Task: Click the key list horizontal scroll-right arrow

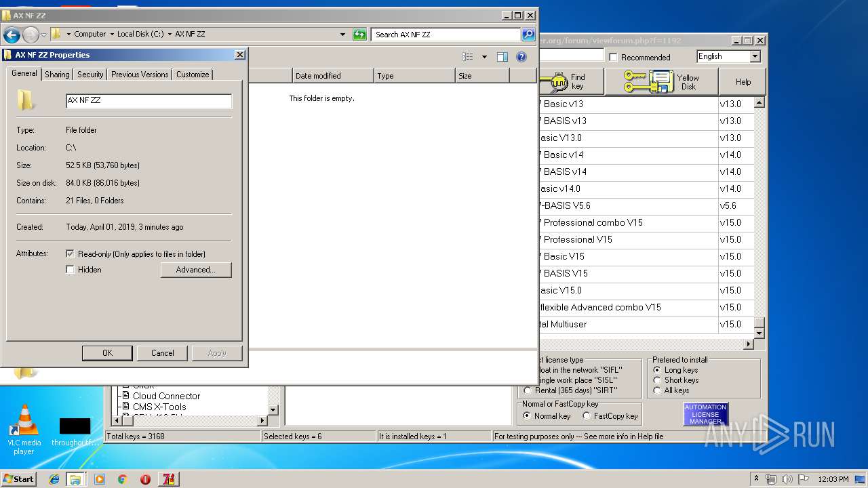Action: 749,344
